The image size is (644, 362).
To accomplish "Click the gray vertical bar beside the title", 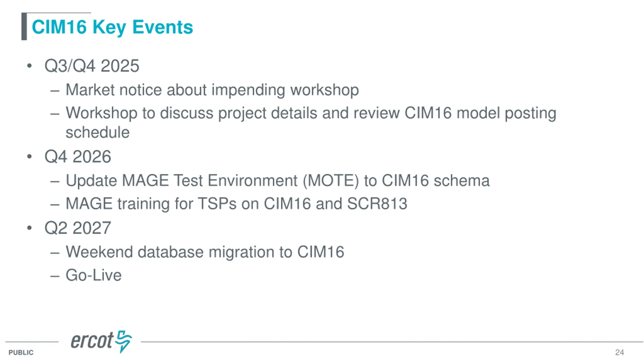I will pos(24,26).
